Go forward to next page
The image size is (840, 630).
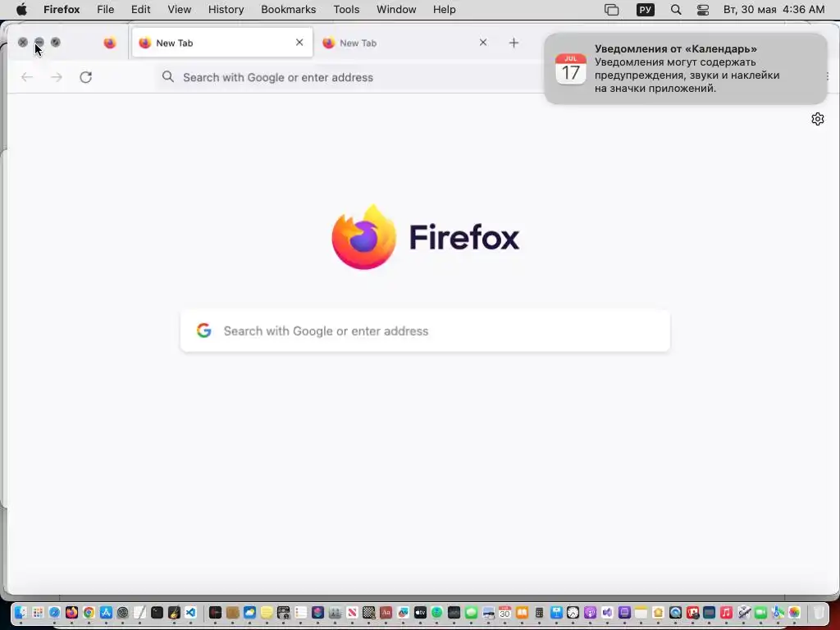(57, 77)
